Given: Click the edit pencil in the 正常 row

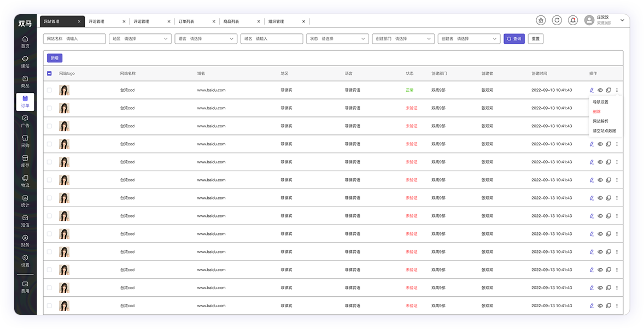Looking at the screenshot, I should tap(592, 90).
